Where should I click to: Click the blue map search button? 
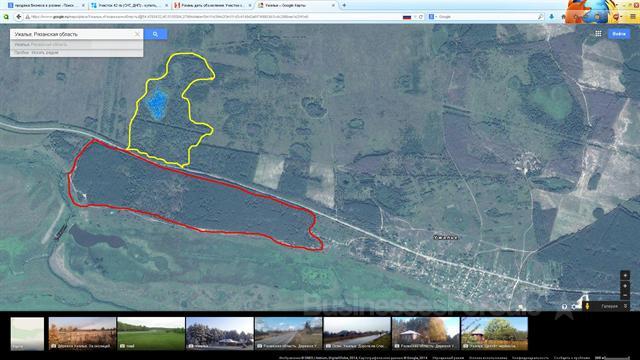156,34
